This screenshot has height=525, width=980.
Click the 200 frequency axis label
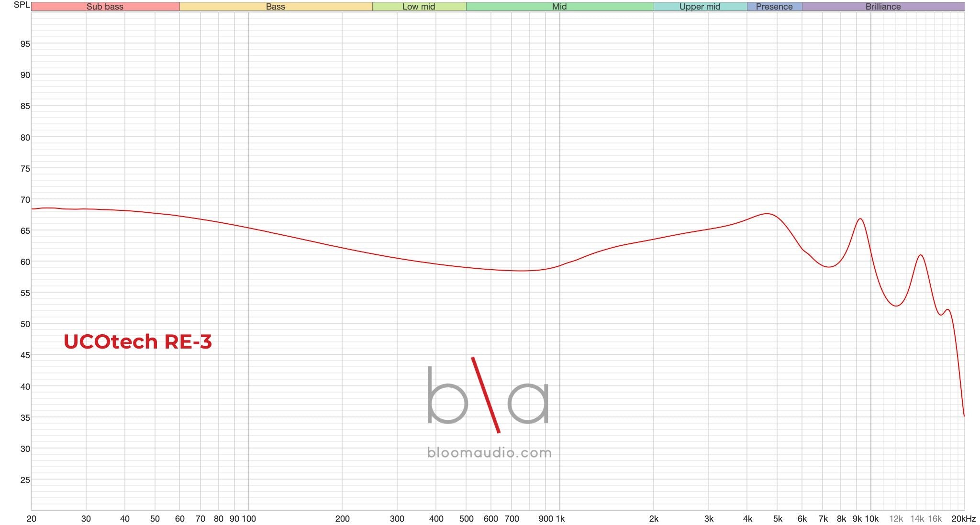pos(342,519)
